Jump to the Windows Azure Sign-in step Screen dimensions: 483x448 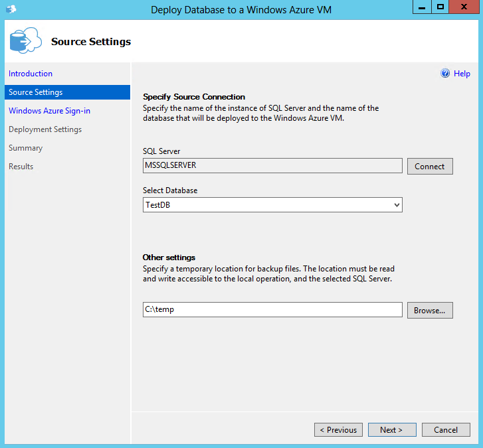(x=49, y=111)
